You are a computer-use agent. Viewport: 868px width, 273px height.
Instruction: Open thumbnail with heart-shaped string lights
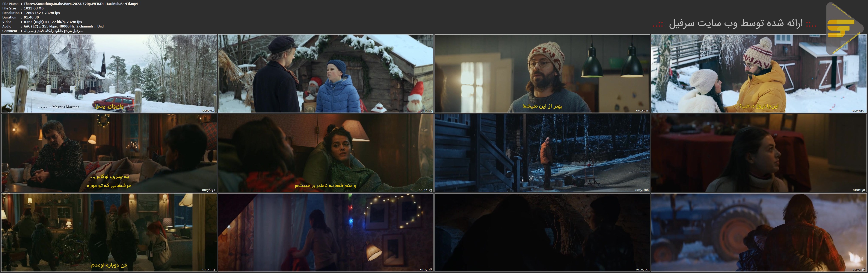click(326, 232)
